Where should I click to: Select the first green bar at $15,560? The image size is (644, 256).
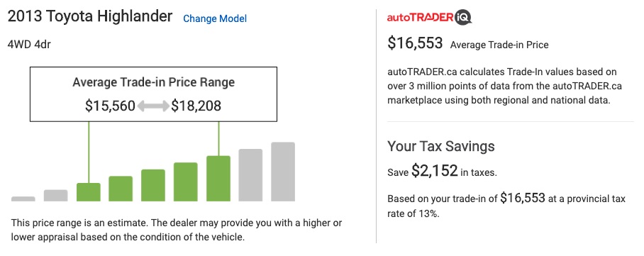pos(89,192)
